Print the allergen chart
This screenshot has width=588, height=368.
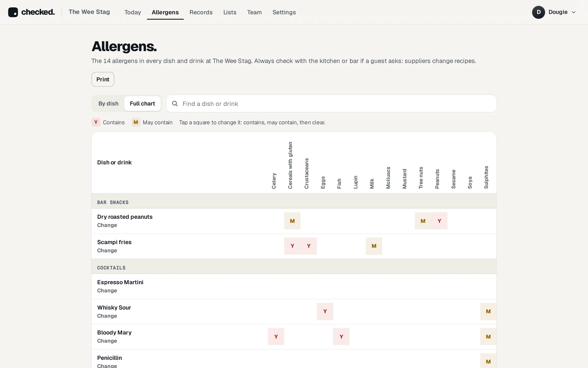103,79
